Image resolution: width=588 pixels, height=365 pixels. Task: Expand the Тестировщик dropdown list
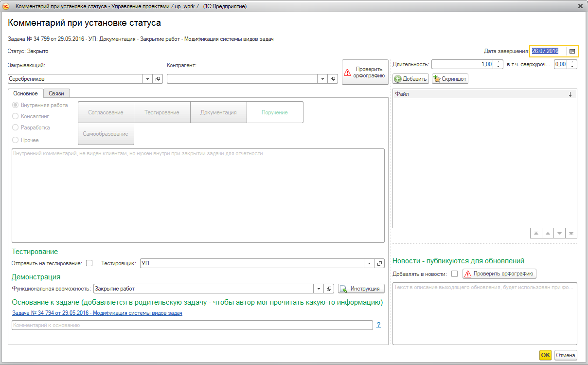370,263
